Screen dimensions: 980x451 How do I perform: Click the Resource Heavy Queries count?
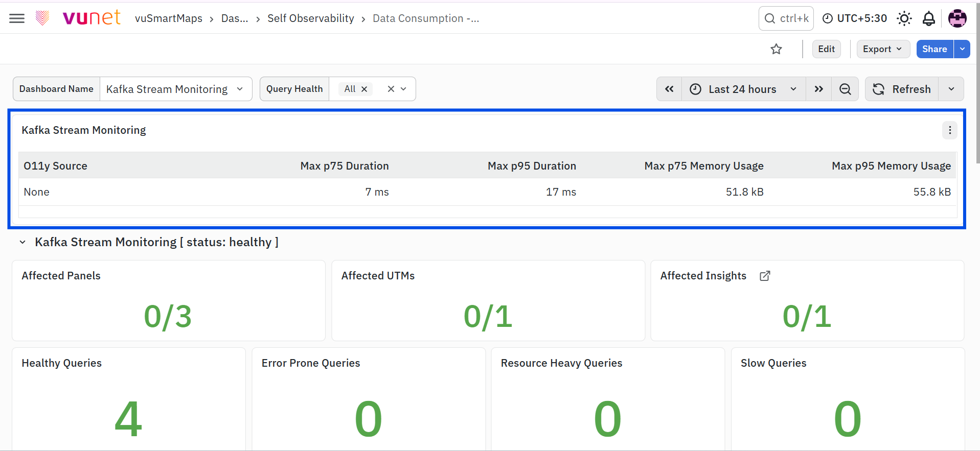pyautogui.click(x=608, y=419)
